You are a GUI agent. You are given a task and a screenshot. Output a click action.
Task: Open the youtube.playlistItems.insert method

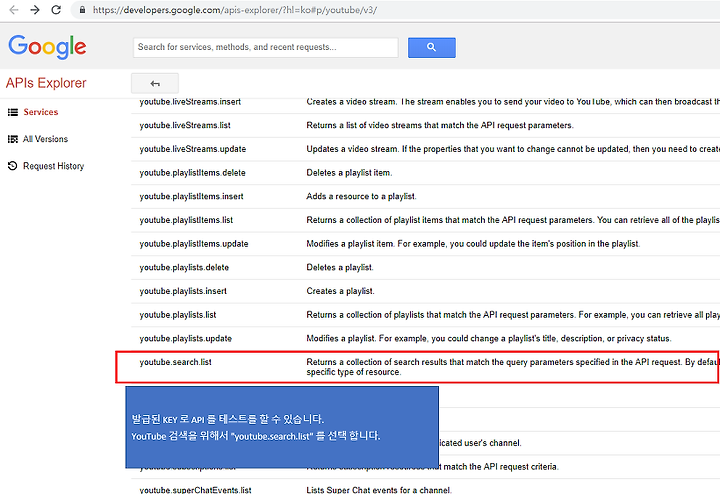click(191, 196)
